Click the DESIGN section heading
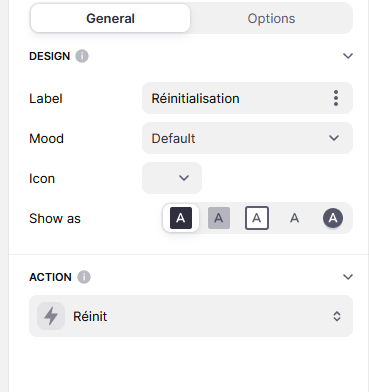Image resolution: width=369 pixels, height=392 pixels. click(50, 56)
